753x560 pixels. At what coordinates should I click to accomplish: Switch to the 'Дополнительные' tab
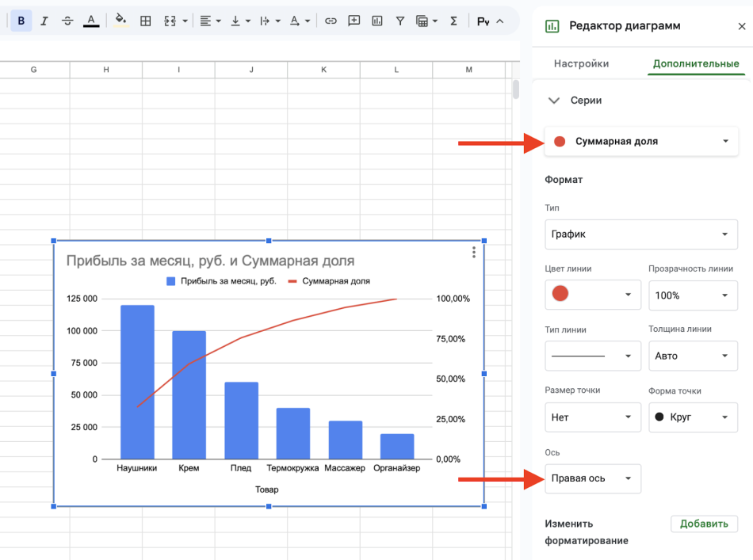click(x=696, y=63)
